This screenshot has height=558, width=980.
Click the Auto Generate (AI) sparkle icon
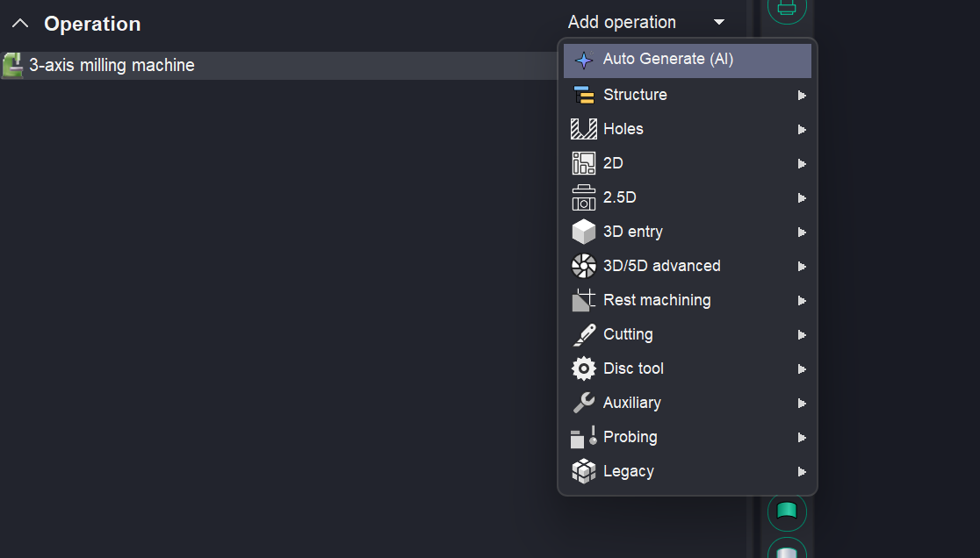click(x=584, y=61)
